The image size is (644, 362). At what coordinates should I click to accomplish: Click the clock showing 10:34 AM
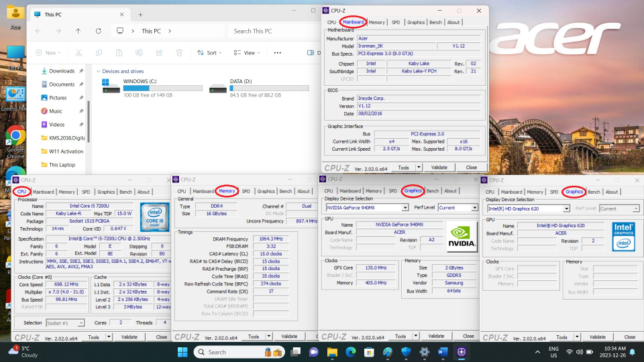click(612, 352)
